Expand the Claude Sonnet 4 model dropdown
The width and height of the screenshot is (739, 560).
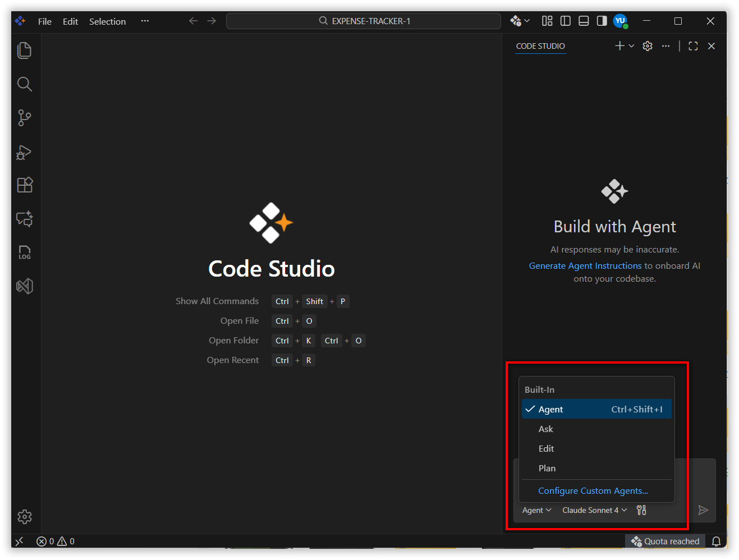[x=594, y=510]
